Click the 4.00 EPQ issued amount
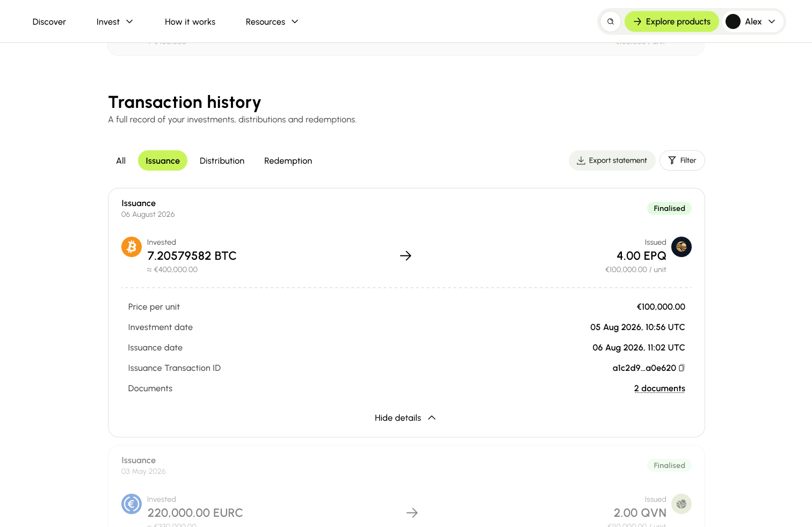Viewport: 812px width, 527px height. pos(641,256)
